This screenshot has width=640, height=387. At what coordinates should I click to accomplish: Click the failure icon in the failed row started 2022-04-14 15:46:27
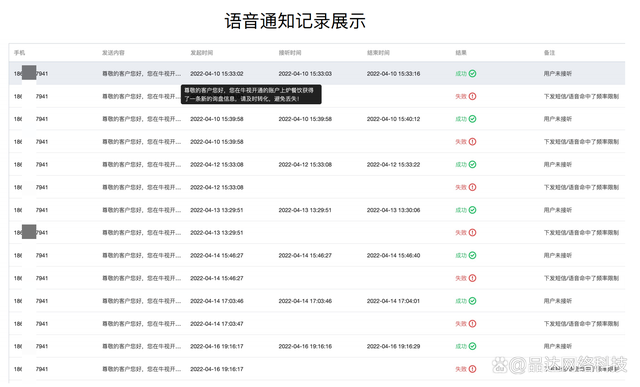472,278
